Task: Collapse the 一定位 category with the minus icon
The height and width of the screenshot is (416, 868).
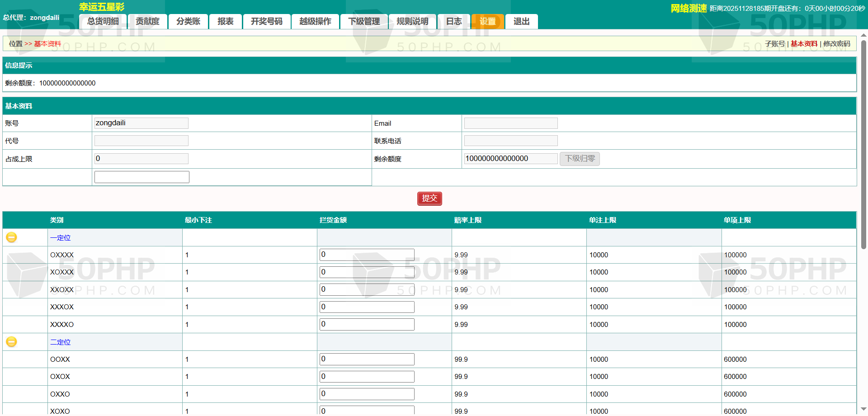Action: click(x=11, y=237)
